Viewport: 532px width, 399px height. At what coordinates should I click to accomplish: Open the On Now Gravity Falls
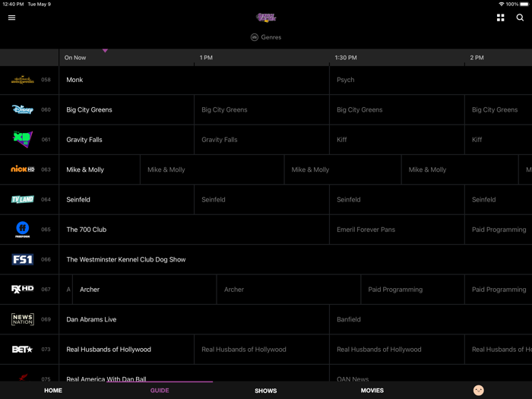pyautogui.click(x=127, y=139)
